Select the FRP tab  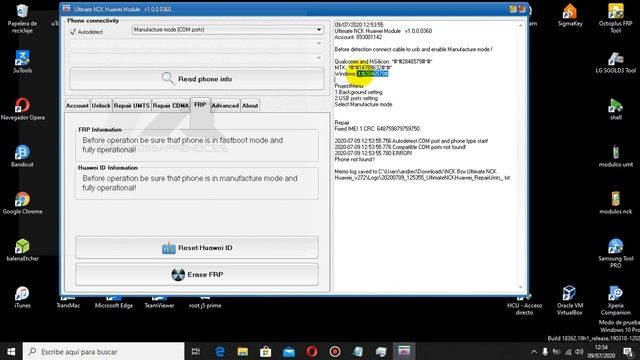pyautogui.click(x=200, y=105)
